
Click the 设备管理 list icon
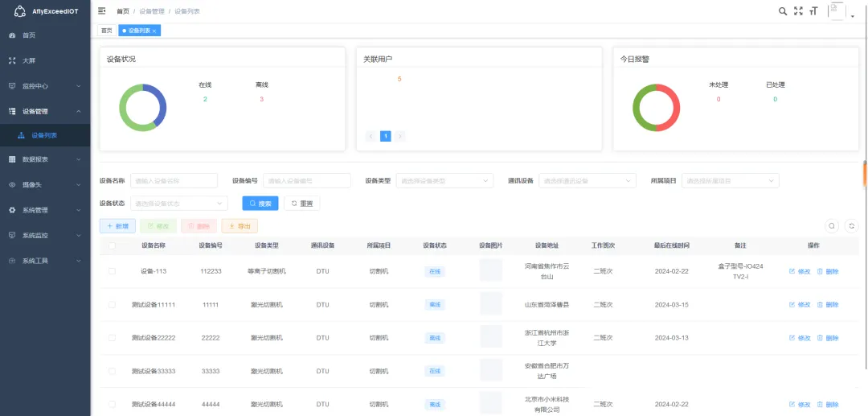[12, 111]
